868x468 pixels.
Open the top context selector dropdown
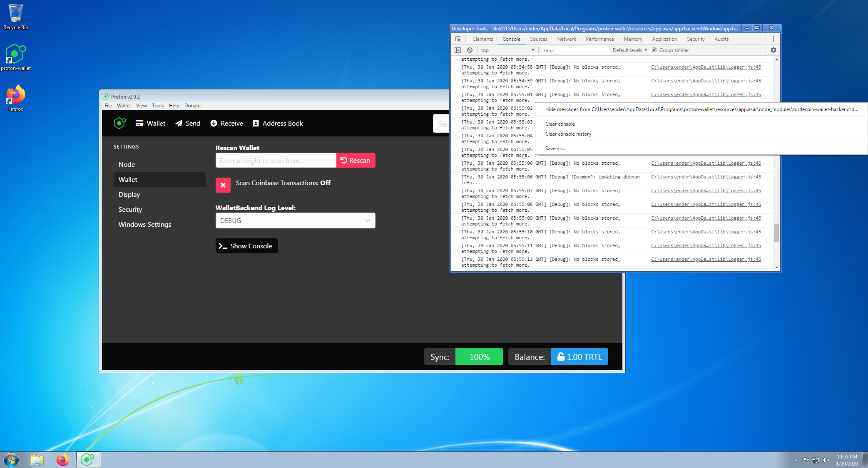[x=507, y=50]
